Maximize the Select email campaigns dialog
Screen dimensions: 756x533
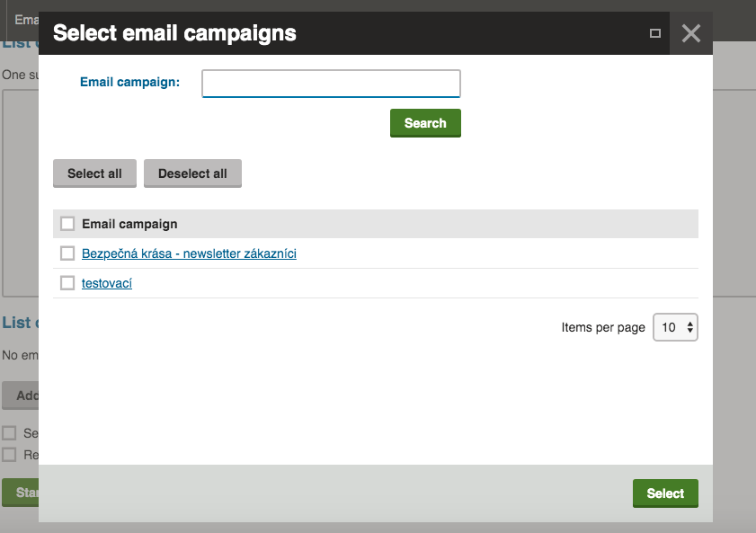(x=655, y=33)
